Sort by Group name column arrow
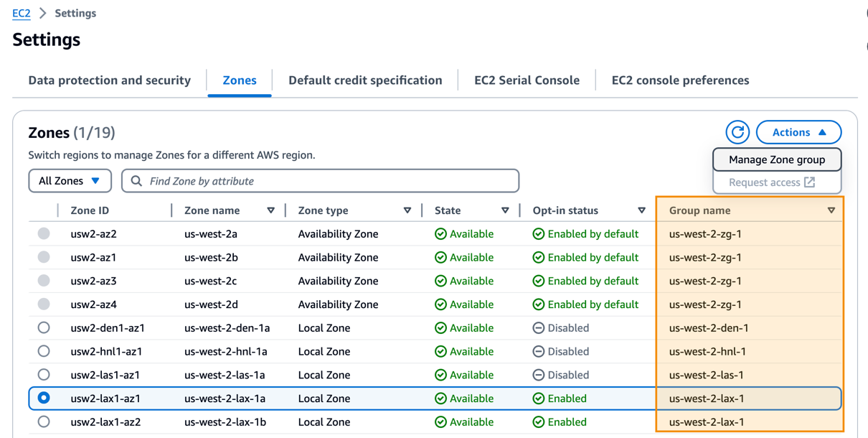 click(831, 210)
